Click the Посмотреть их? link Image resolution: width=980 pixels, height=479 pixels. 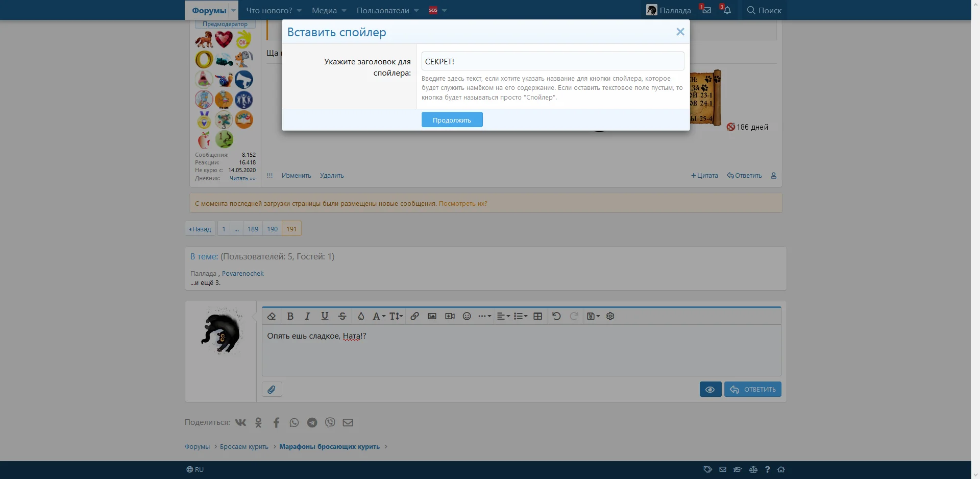pyautogui.click(x=463, y=203)
